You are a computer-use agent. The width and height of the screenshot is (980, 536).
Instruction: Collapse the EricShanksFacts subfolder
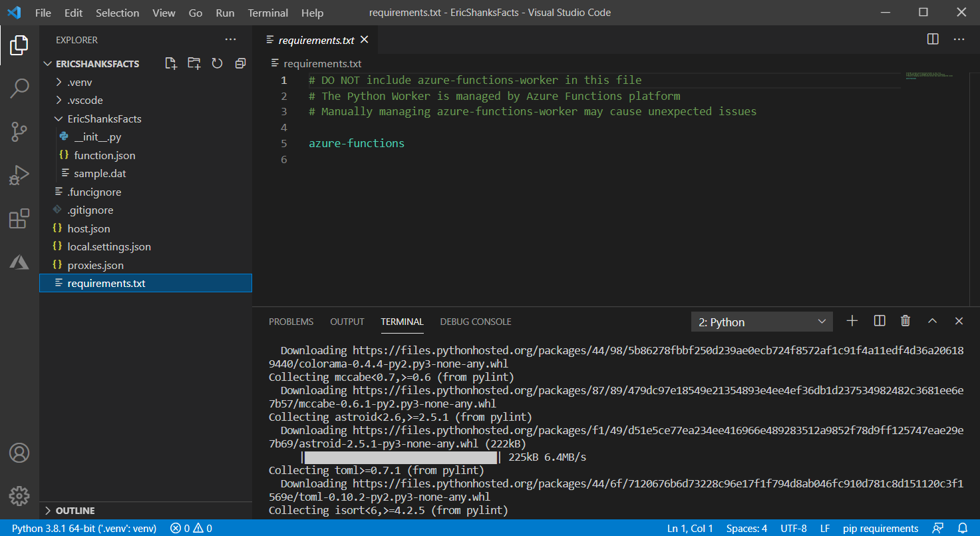(104, 119)
